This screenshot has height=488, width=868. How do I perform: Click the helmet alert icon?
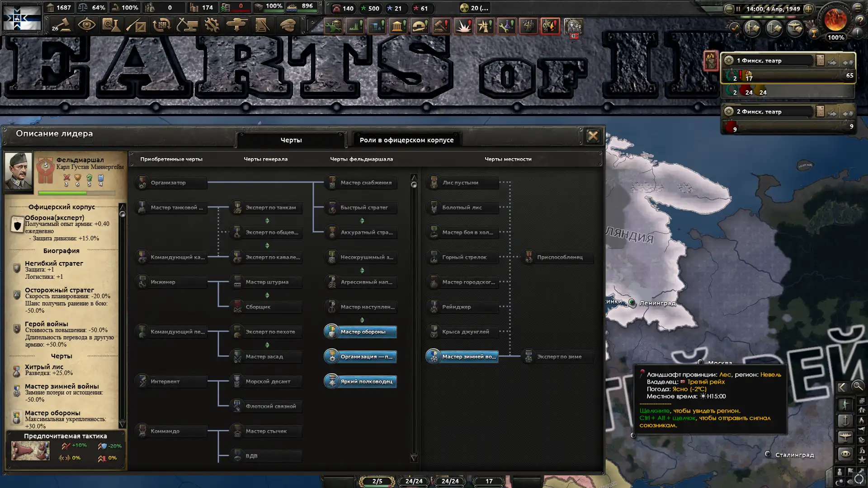(x=419, y=26)
